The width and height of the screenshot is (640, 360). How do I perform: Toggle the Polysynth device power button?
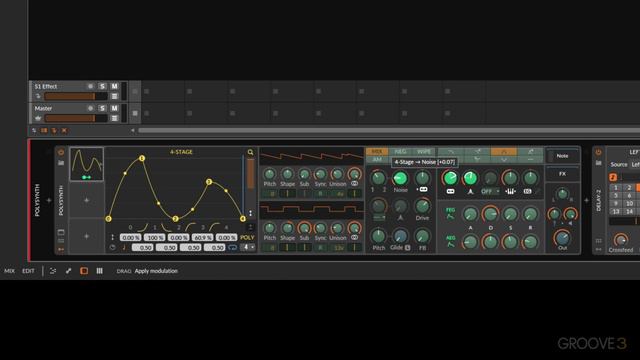[61, 152]
